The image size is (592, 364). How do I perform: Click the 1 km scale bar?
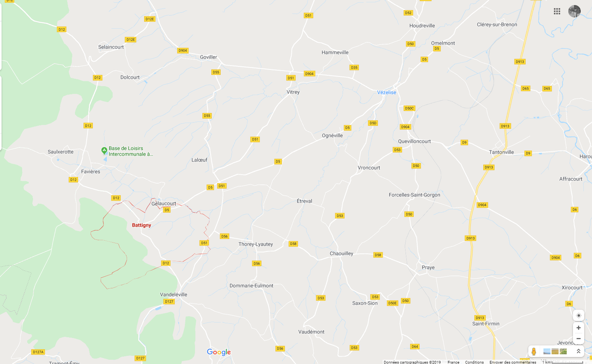(563, 362)
